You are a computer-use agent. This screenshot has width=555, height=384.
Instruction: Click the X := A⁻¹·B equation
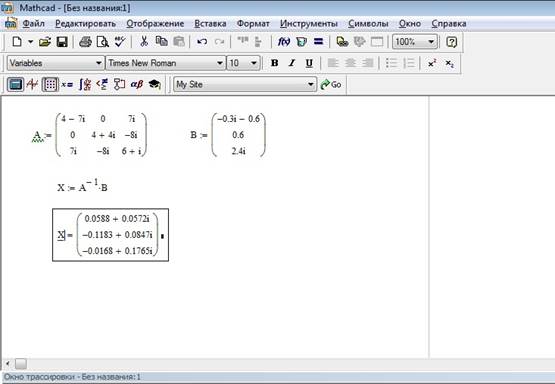pyautogui.click(x=82, y=186)
